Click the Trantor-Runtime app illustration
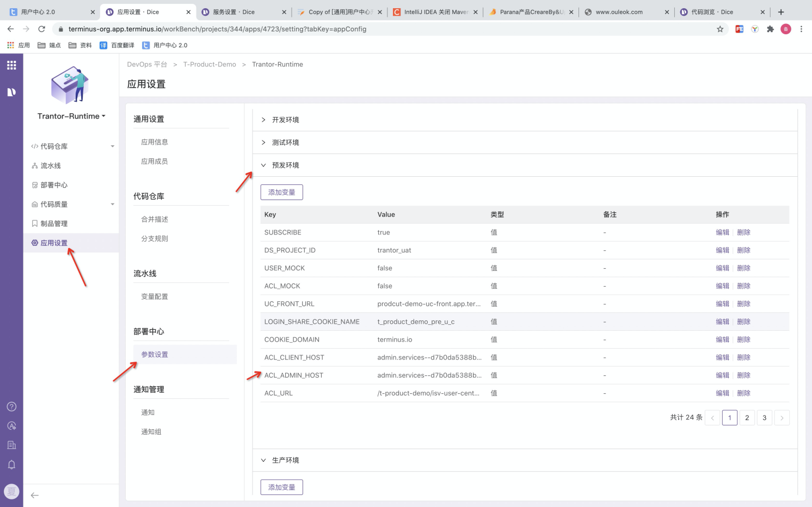812x507 pixels. 70,85
